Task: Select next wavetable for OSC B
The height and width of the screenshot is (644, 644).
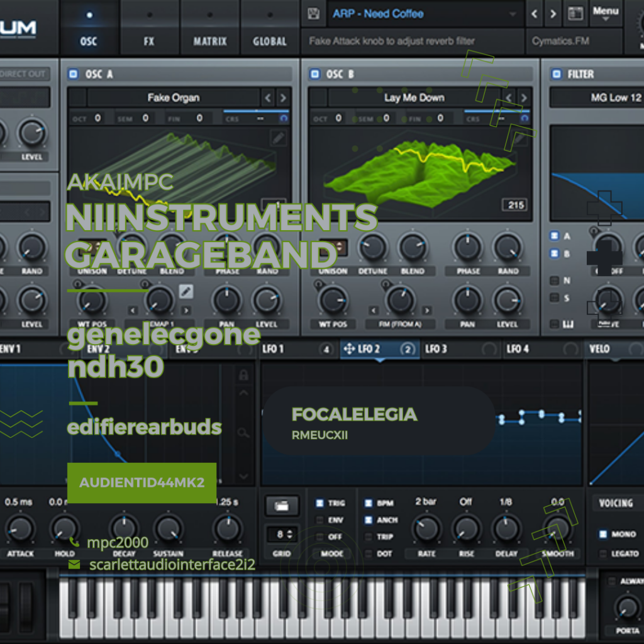Action: click(x=524, y=97)
